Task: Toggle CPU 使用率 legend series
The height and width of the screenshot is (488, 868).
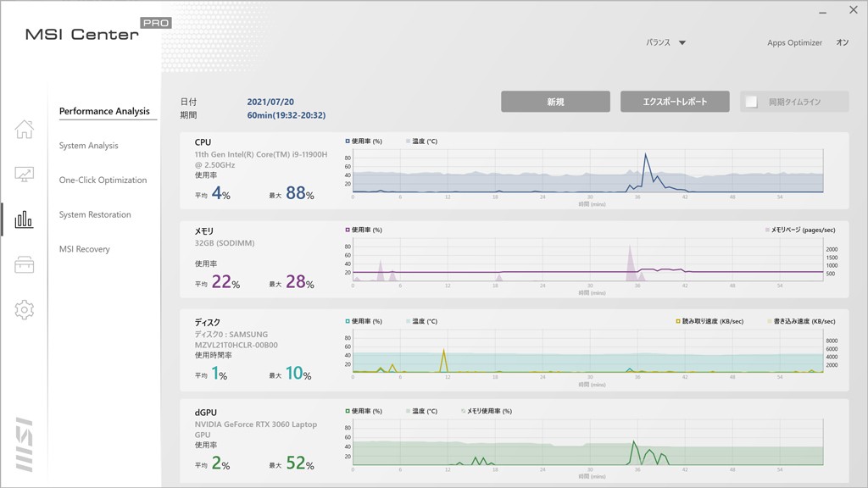Action: coord(348,141)
